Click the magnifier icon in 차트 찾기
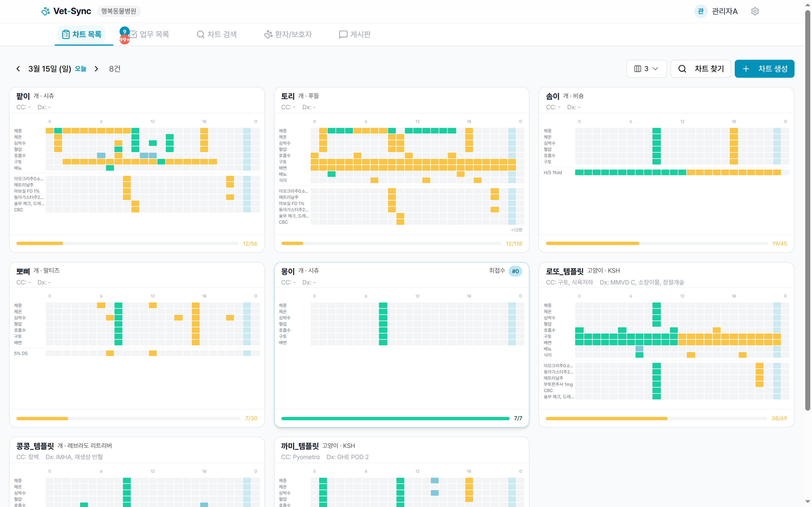This screenshot has height=507, width=812. (682, 69)
